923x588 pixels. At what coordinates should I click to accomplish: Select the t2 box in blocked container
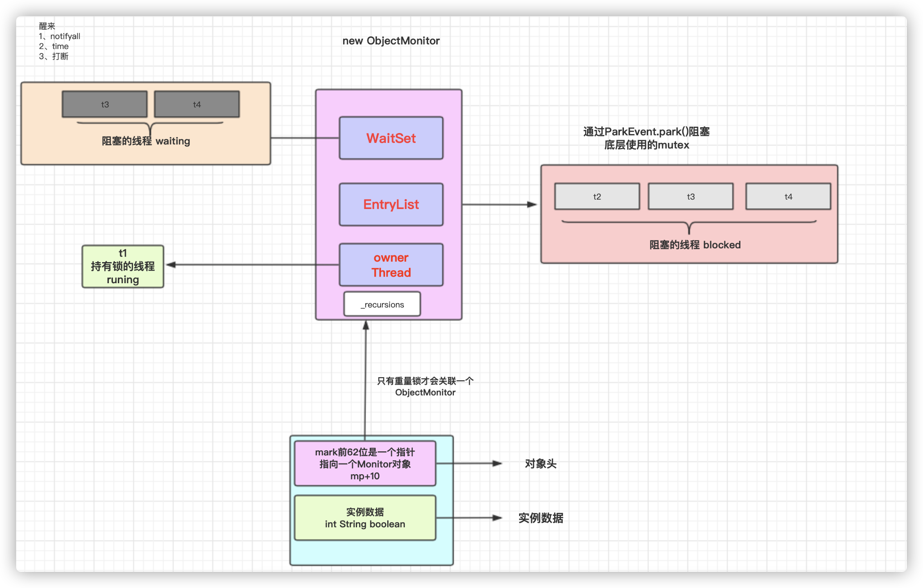597,196
